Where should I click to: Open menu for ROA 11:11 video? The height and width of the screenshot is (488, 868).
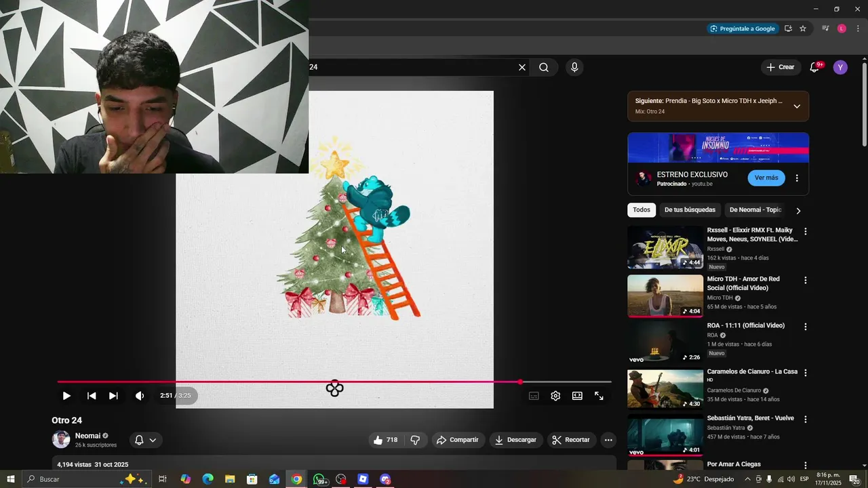[806, 327]
